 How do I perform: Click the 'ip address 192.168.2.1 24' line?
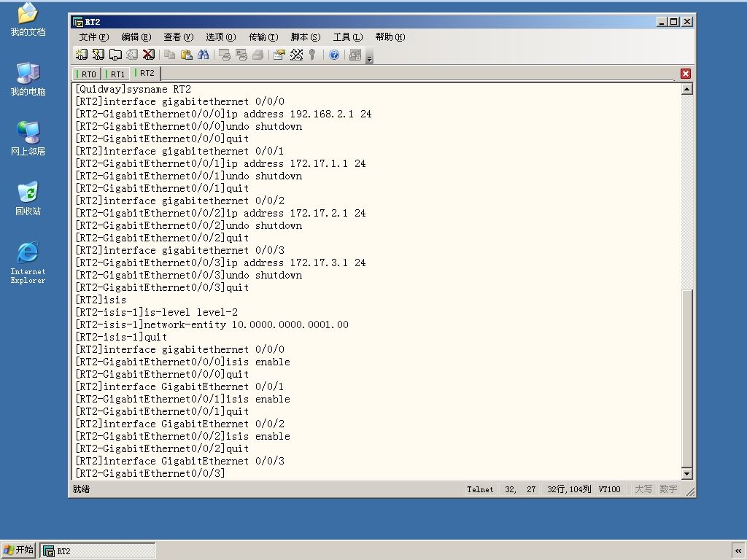coord(223,114)
